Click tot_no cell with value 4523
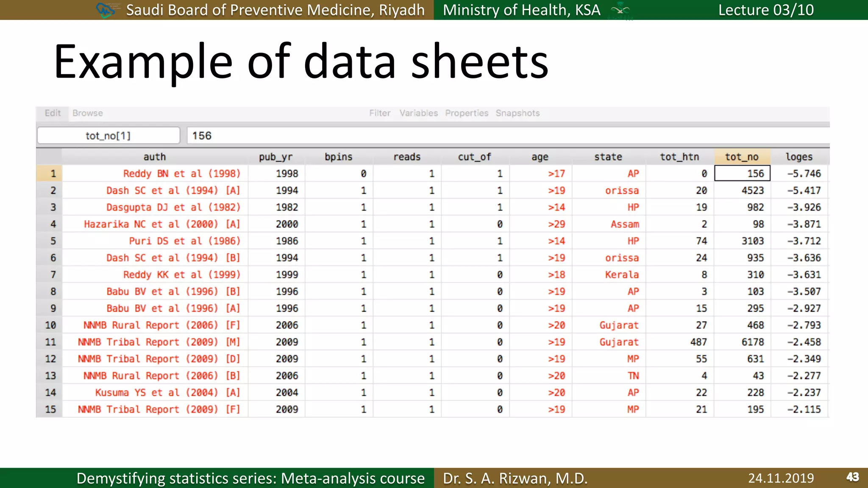The height and width of the screenshot is (488, 868). tap(742, 190)
